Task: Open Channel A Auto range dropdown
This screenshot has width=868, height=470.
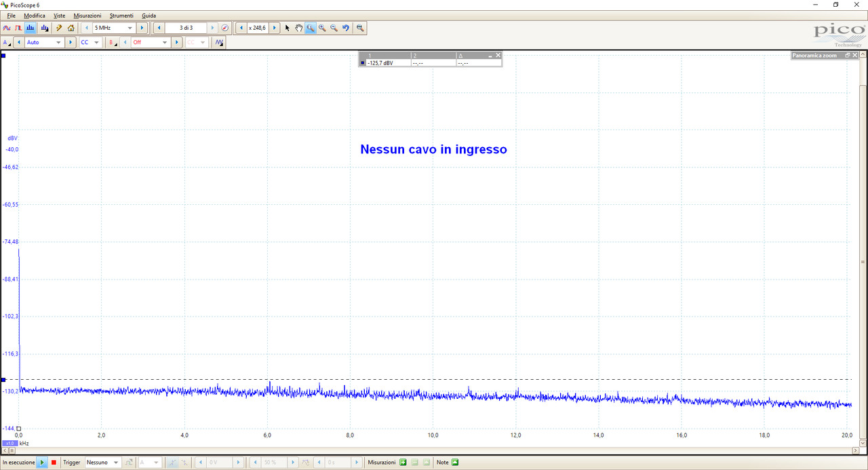Action: (44, 42)
